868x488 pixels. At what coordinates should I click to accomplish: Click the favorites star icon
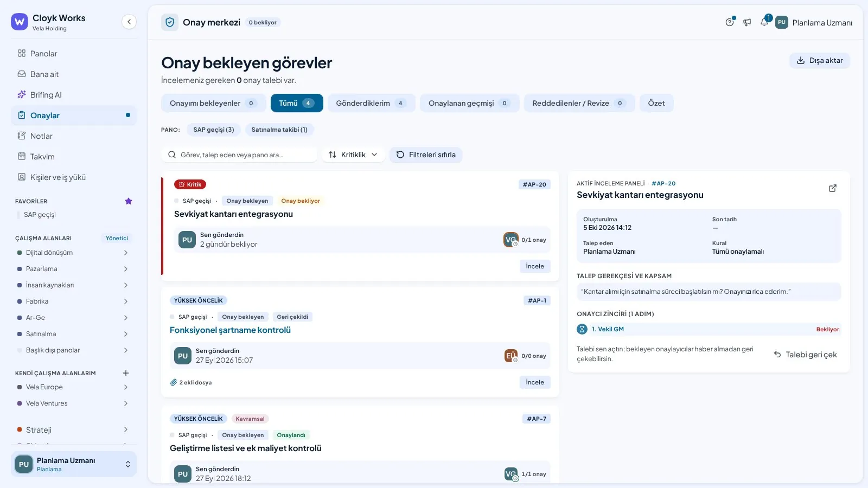[129, 201]
